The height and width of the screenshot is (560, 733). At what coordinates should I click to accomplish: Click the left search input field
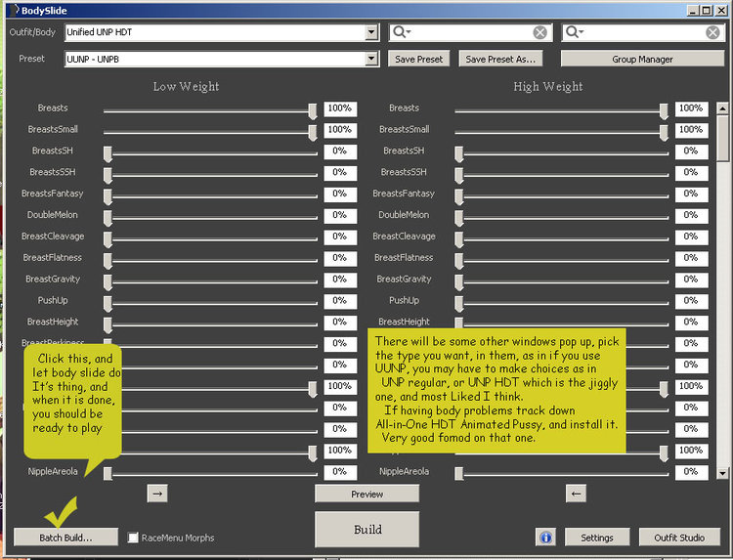click(x=471, y=32)
